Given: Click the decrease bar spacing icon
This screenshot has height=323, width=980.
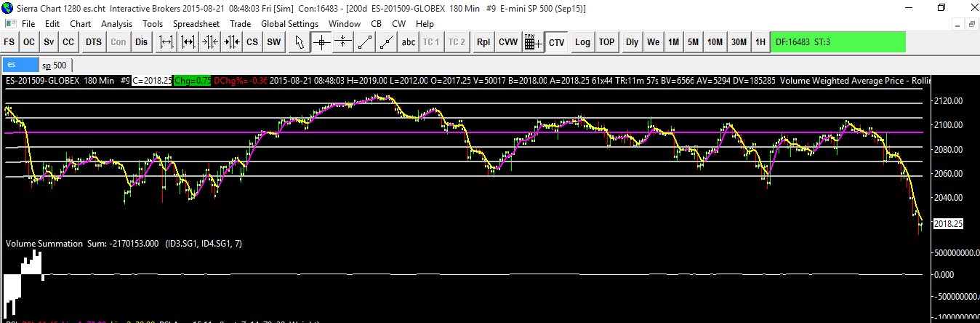Looking at the screenshot, I should [x=210, y=42].
